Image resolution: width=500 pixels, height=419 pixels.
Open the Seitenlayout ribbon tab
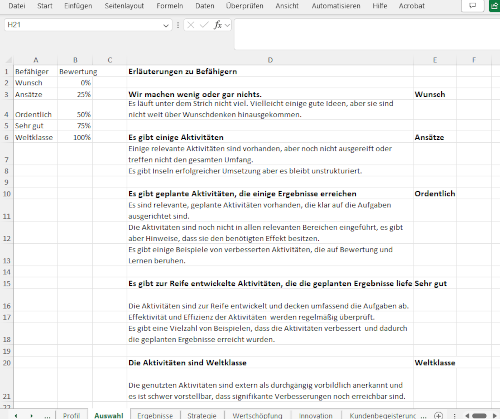point(124,6)
